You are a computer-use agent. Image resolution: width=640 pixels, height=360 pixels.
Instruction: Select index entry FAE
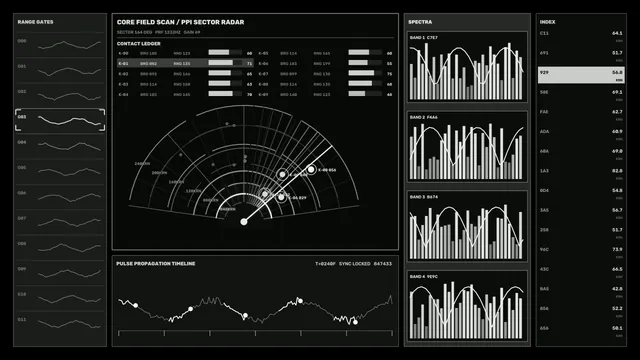point(581,115)
